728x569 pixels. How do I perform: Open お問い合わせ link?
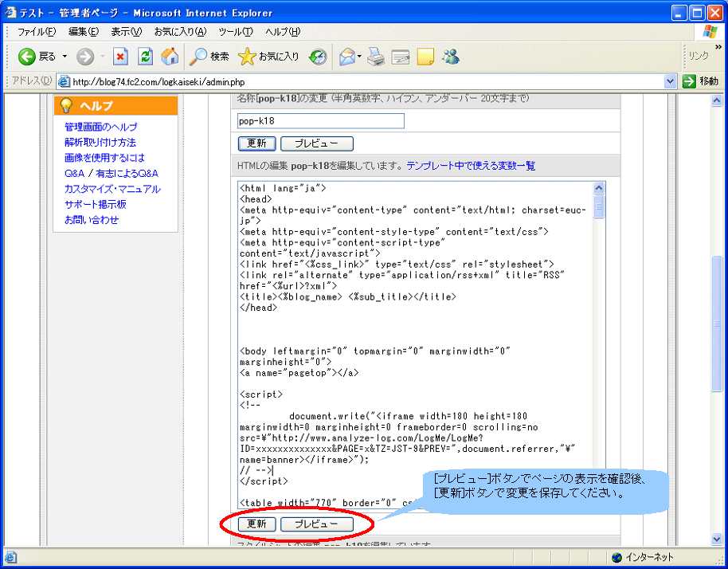pos(92,220)
